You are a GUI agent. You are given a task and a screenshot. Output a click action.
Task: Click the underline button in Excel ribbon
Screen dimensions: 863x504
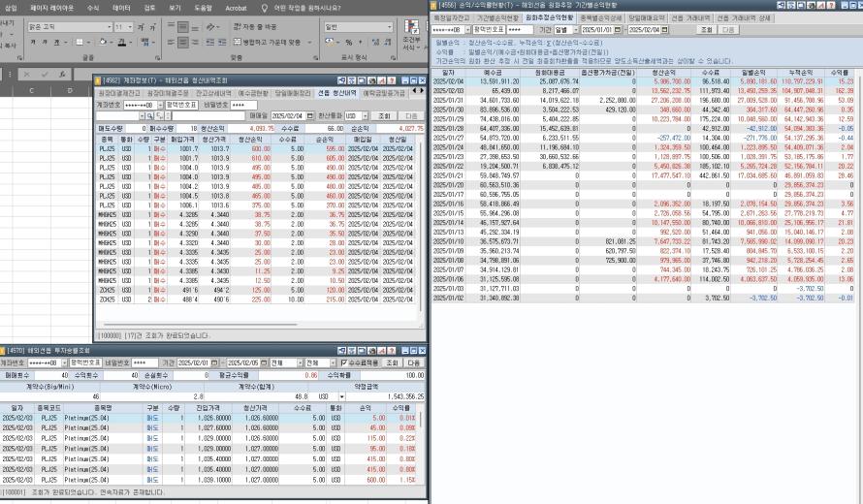[56, 42]
